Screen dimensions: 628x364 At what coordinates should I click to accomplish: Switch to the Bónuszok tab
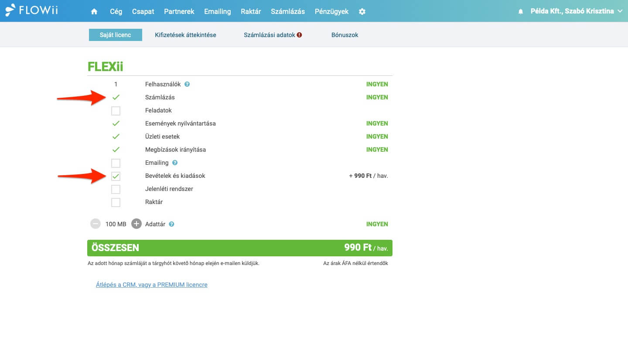point(345,35)
